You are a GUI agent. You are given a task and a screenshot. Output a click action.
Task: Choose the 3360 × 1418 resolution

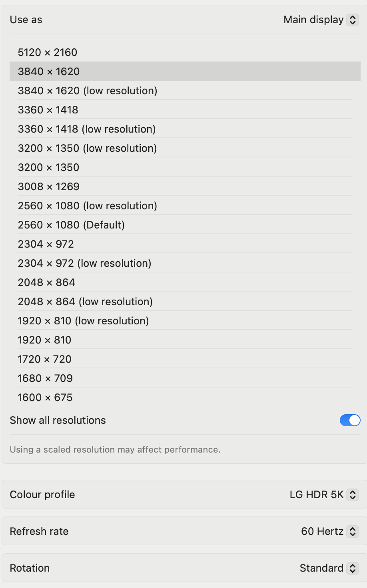click(48, 110)
